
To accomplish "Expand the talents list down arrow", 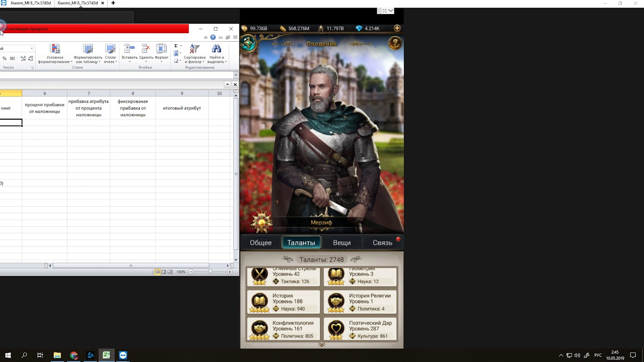I will tap(321, 345).
